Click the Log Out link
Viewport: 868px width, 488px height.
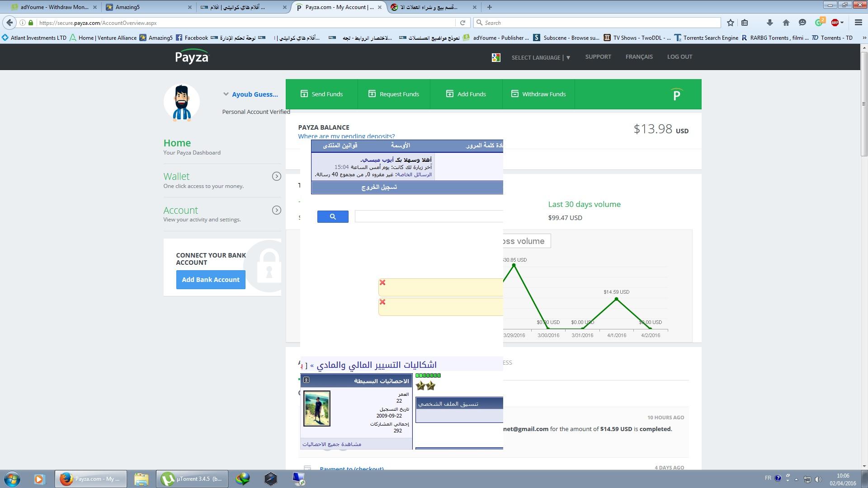pos(679,56)
